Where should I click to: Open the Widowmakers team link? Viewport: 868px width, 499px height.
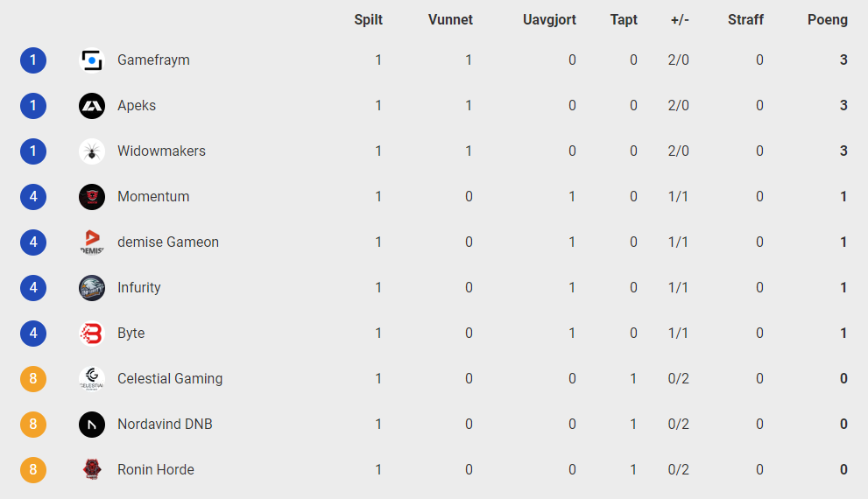pyautogui.click(x=161, y=151)
